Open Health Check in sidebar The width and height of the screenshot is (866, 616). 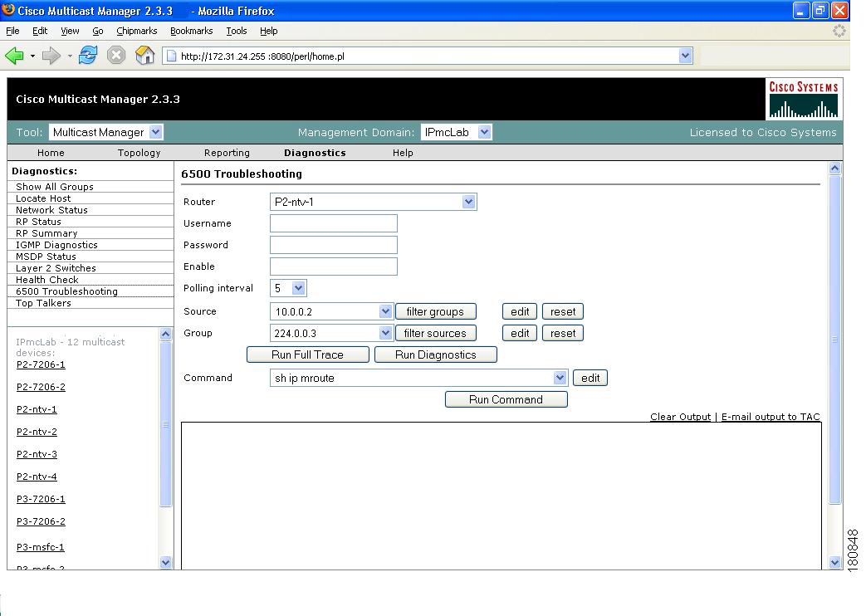click(47, 280)
